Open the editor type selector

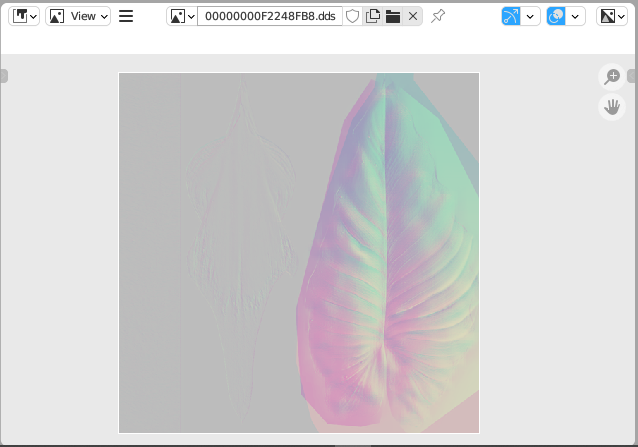[24, 16]
